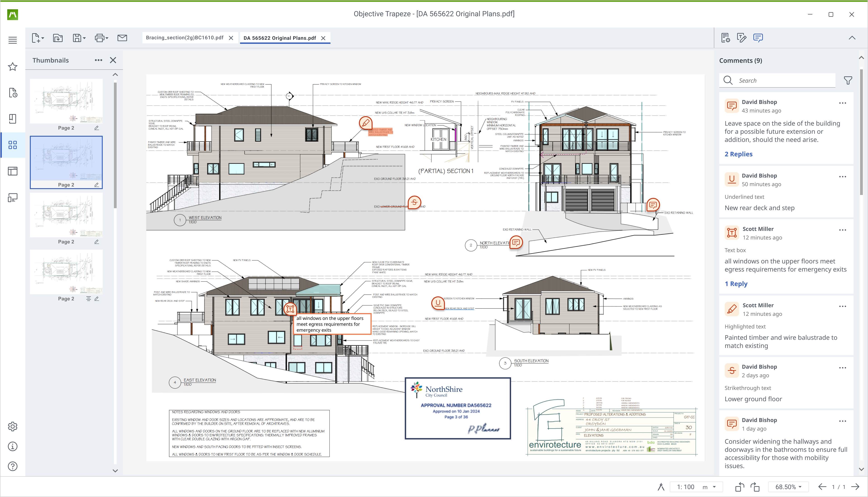Close the DA 565622 Original Plans tab
This screenshot has width=868, height=497.
[x=323, y=38]
